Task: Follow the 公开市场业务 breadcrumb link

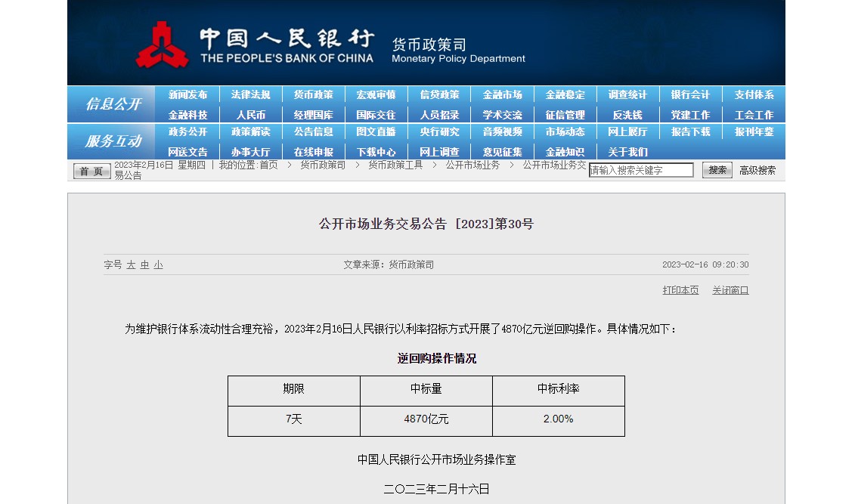Action: [x=472, y=165]
